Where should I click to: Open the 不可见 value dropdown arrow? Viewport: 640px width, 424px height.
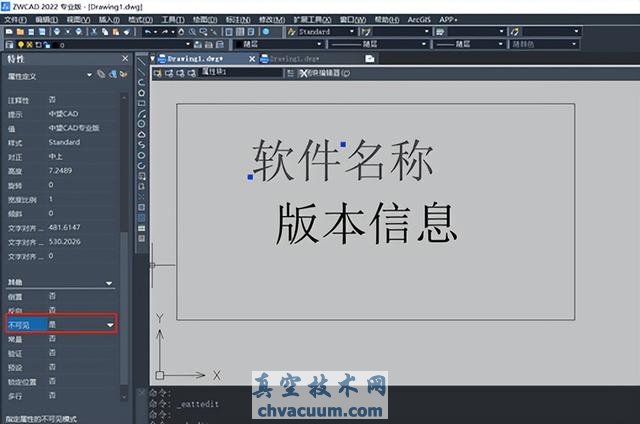point(110,325)
